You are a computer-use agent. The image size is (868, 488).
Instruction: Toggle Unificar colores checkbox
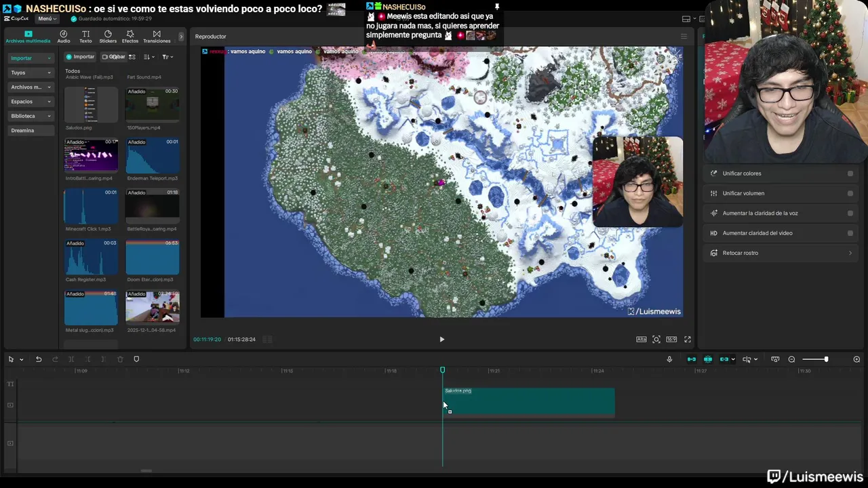pyautogui.click(x=850, y=174)
